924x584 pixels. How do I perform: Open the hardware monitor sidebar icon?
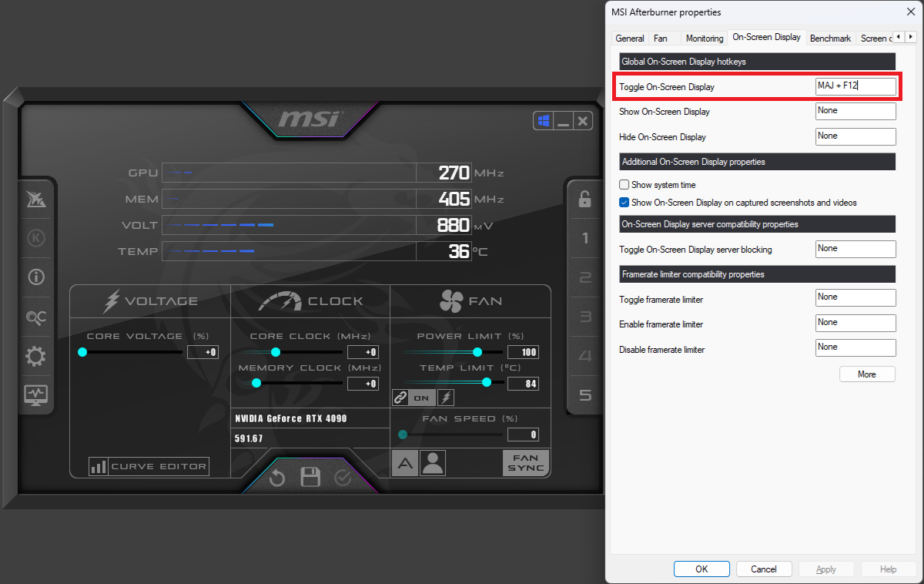36,395
